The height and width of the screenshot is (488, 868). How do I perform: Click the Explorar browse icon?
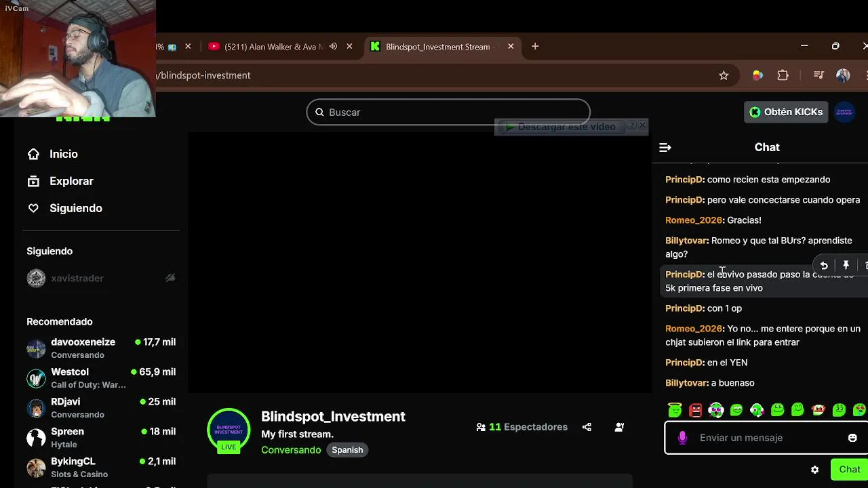coord(33,181)
